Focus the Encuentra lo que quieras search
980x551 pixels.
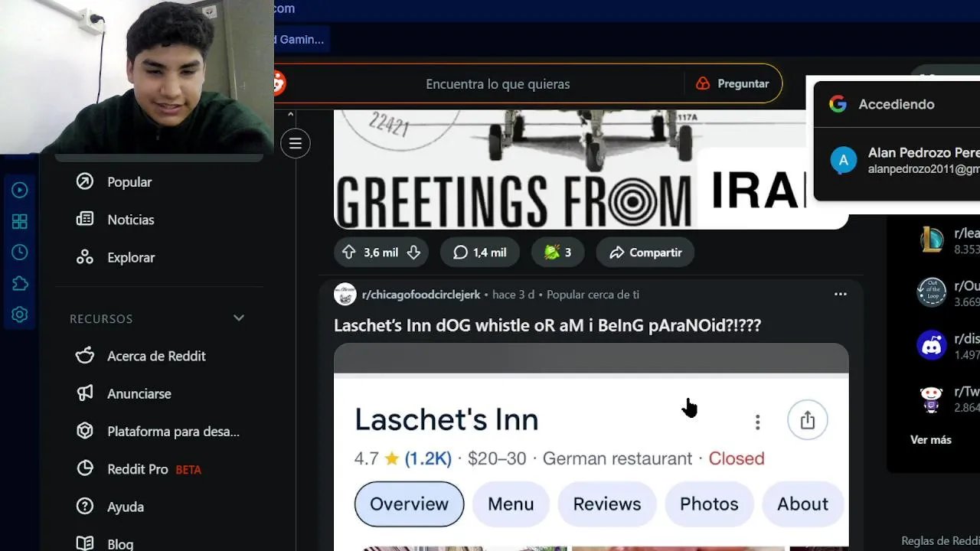tap(498, 84)
